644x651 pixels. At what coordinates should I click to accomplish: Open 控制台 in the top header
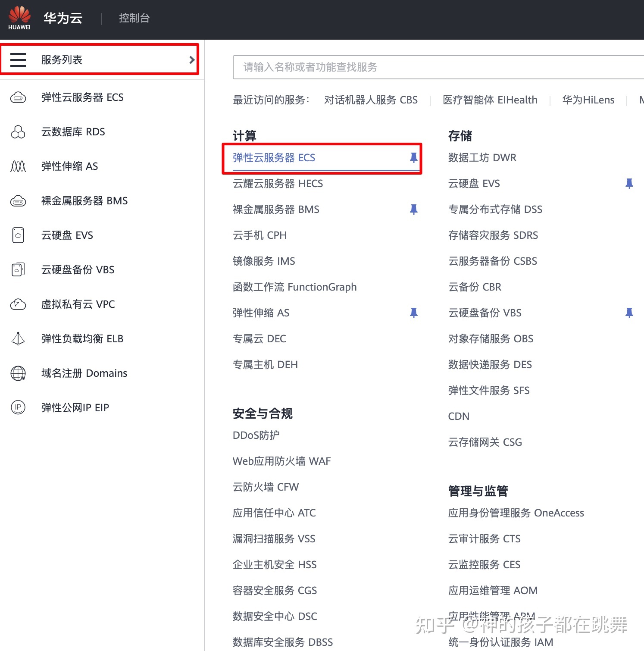(134, 18)
